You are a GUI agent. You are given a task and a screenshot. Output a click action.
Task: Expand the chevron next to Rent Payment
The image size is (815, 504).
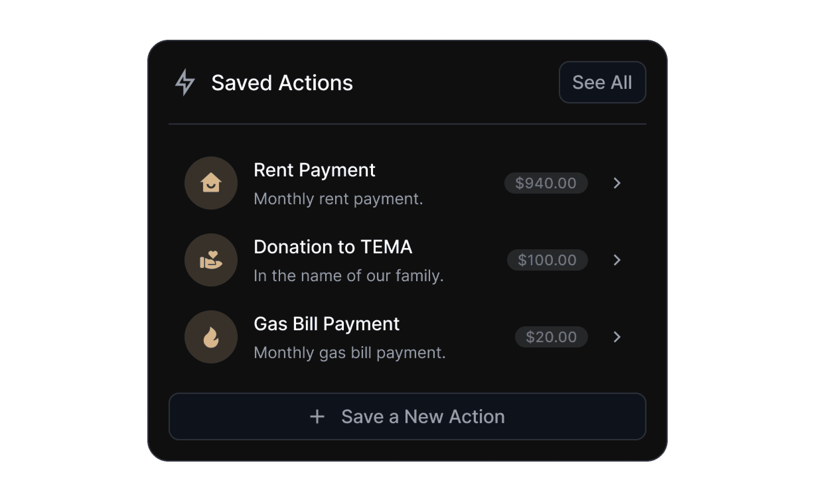618,183
